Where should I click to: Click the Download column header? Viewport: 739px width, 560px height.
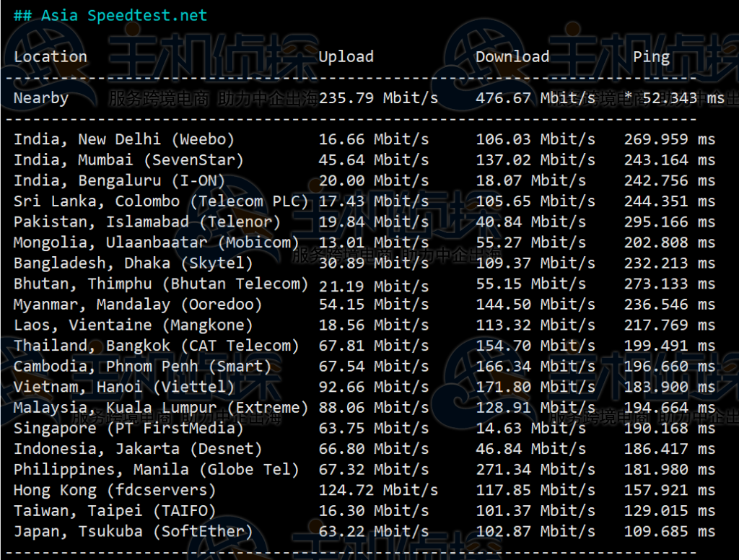(x=512, y=56)
